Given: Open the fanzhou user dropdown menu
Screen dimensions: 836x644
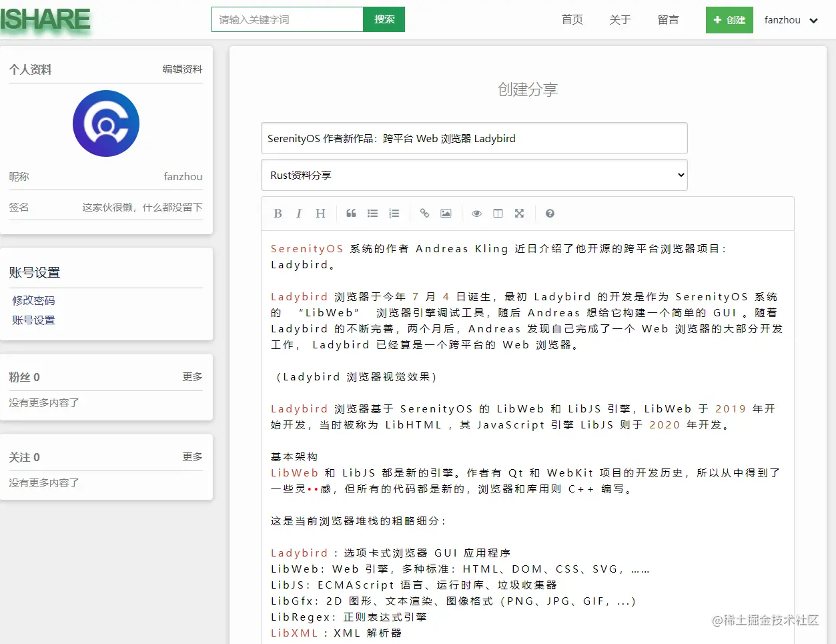Looking at the screenshot, I should click(x=791, y=20).
